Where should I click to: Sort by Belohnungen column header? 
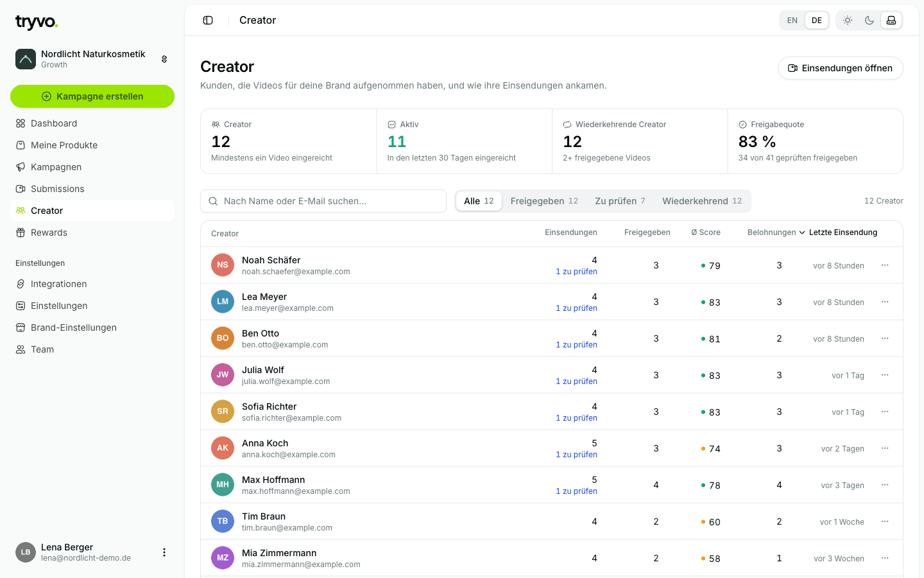pos(771,232)
